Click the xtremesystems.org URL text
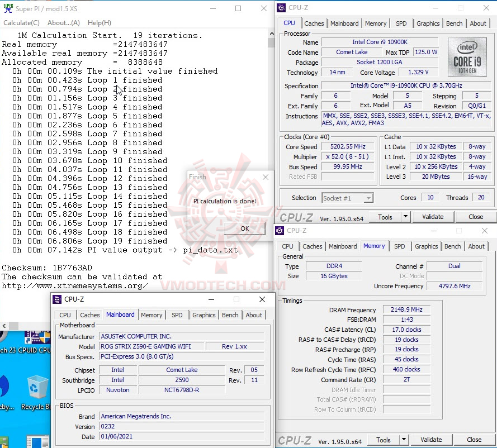Viewport: 497px width, 448px height. tap(74, 286)
